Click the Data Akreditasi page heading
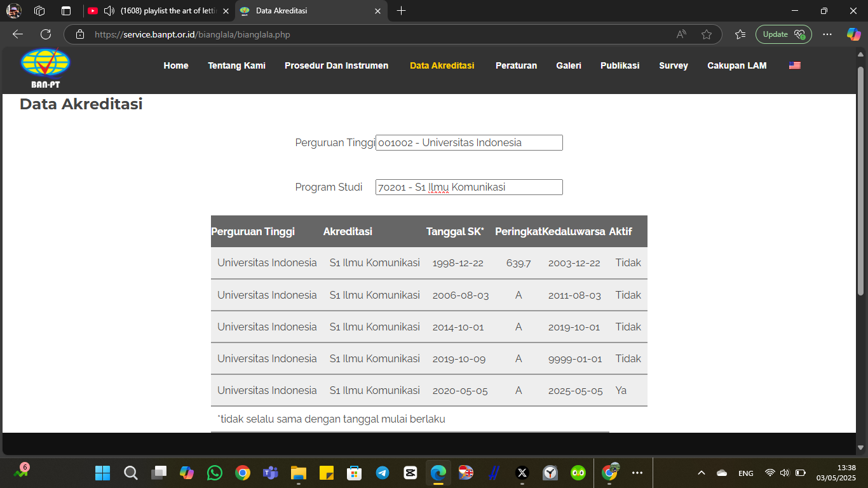The width and height of the screenshot is (868, 488). (x=81, y=104)
